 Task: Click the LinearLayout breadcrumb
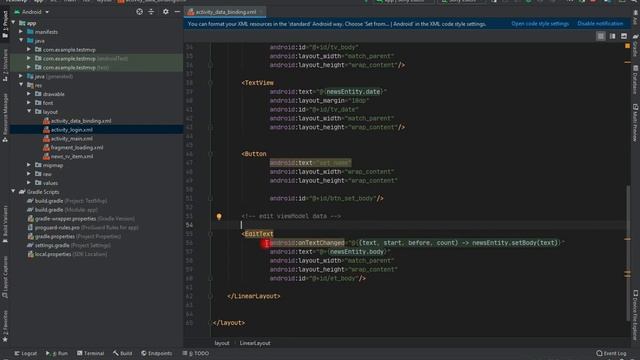[255, 343]
